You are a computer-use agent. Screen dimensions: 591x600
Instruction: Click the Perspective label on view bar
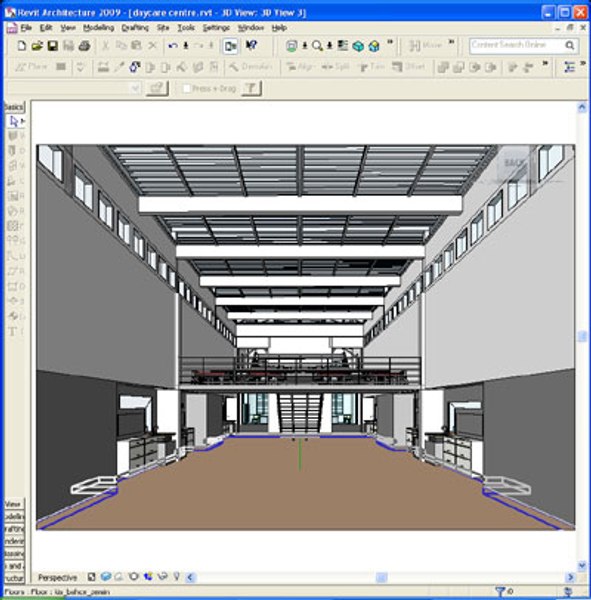(x=57, y=577)
